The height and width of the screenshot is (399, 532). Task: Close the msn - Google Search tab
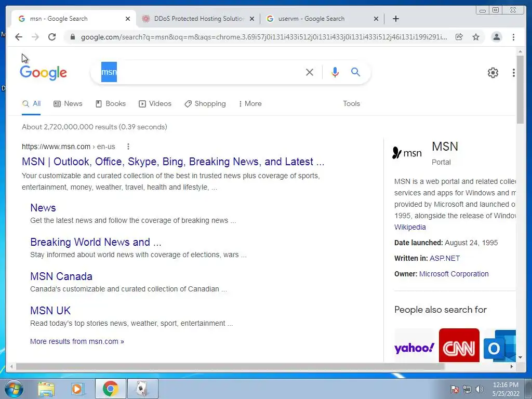(x=128, y=19)
